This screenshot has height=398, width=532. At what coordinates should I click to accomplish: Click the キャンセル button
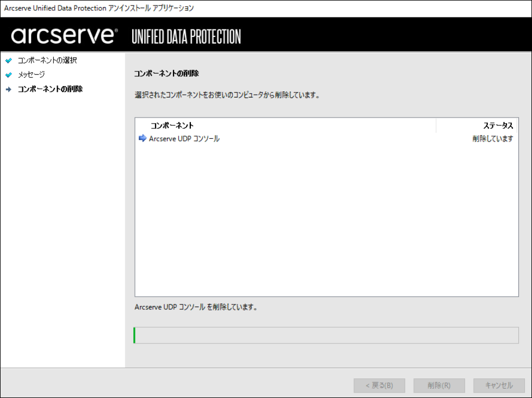coord(499,385)
